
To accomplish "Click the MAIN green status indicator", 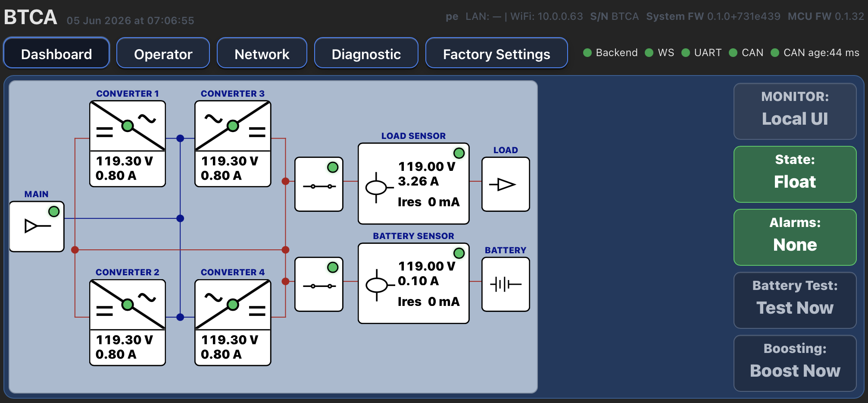I will [54, 211].
